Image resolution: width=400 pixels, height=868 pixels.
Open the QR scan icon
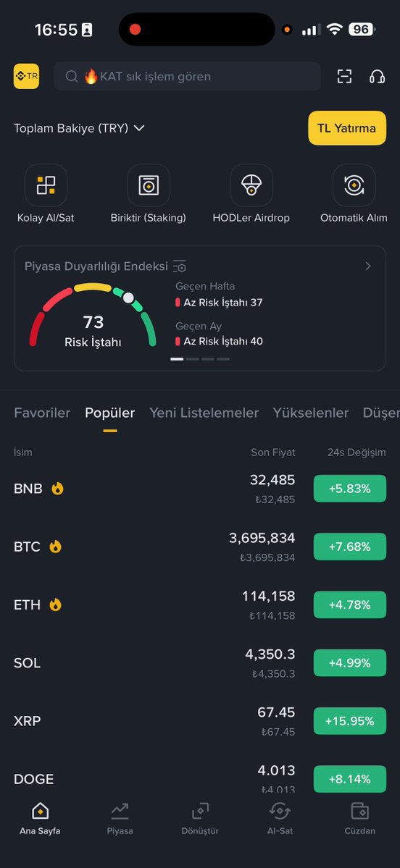tap(345, 77)
